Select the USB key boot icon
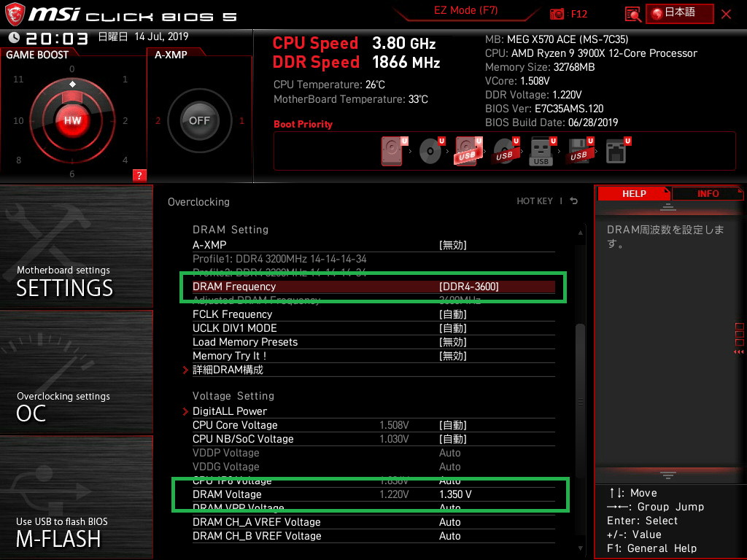The width and height of the screenshot is (747, 560). tap(543, 152)
